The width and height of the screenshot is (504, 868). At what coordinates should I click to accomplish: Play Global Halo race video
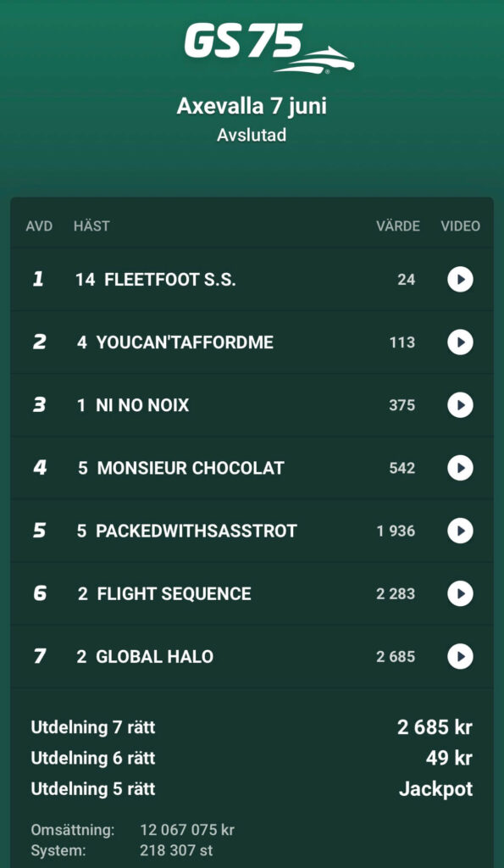point(460,657)
